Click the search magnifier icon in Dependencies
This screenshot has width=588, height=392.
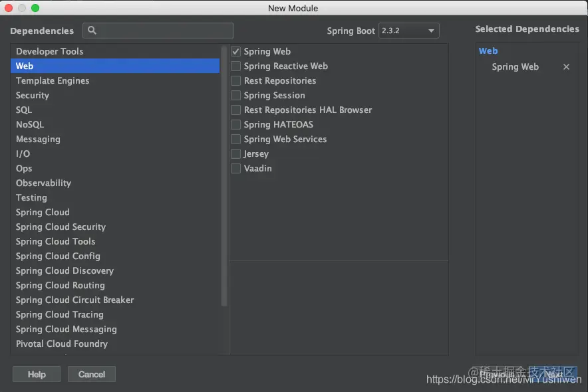92,31
